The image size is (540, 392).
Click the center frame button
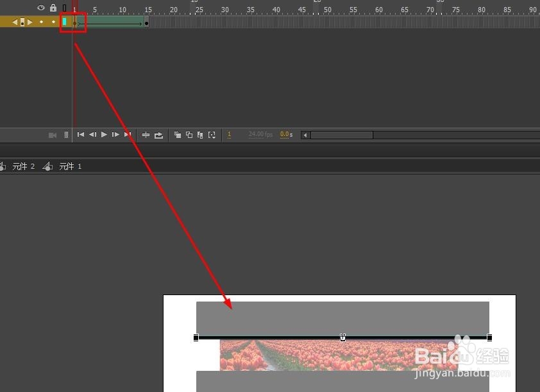click(146, 135)
